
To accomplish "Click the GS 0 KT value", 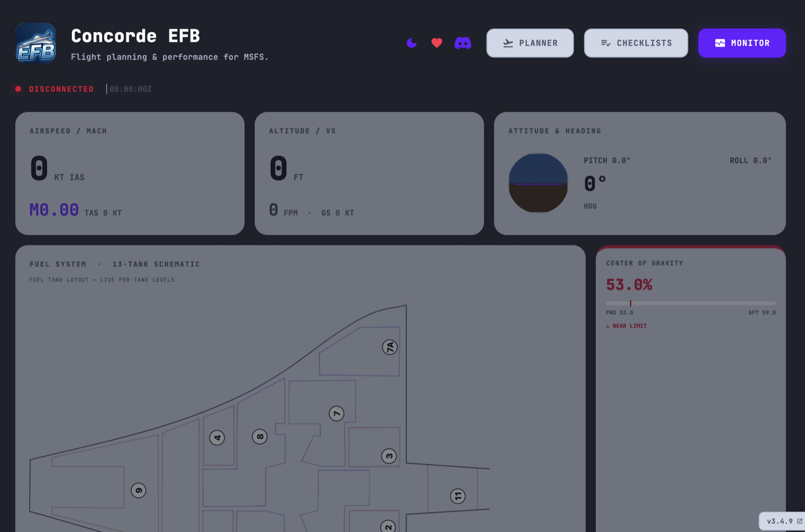I will click(338, 213).
